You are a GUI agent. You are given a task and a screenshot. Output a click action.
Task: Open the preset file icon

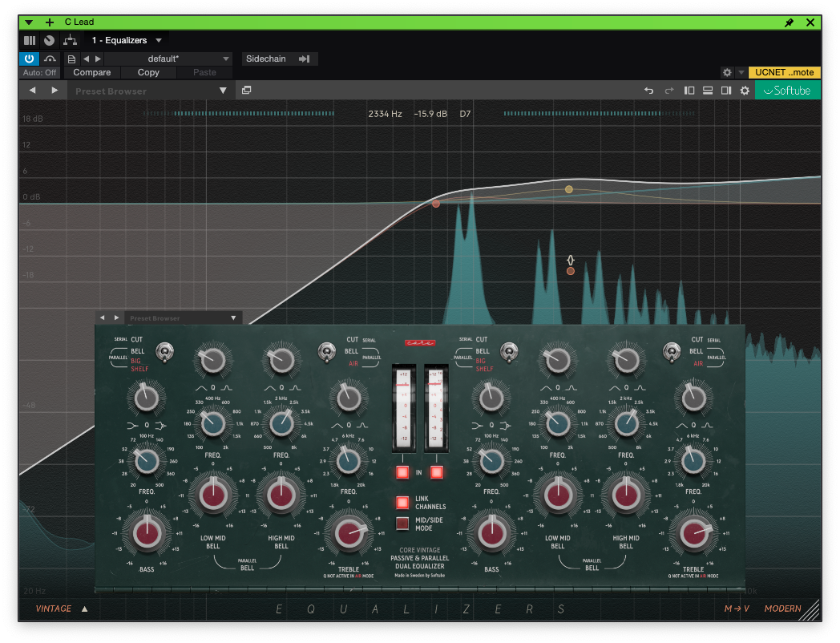pyautogui.click(x=71, y=59)
